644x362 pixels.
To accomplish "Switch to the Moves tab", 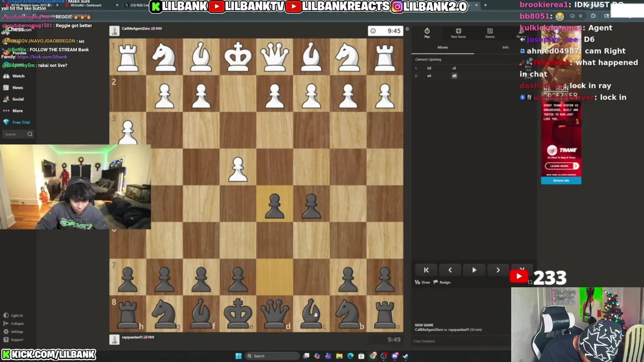I will point(442,47).
